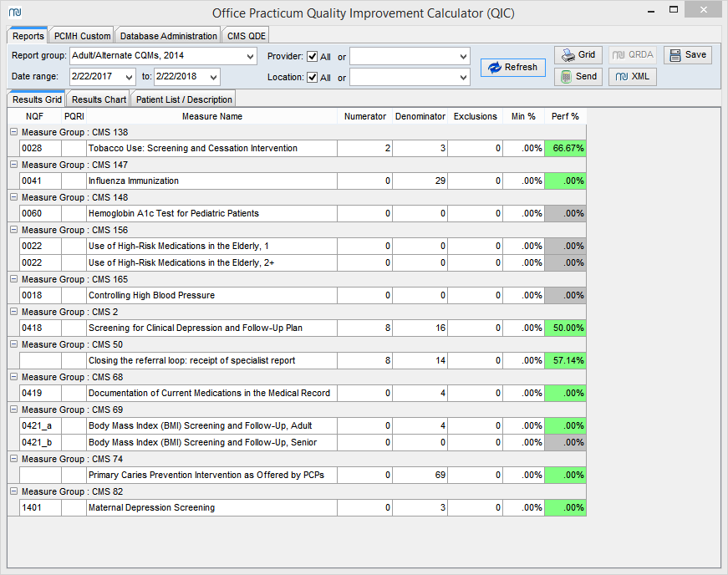Switch to the Reports tab
The height and width of the screenshot is (575, 728).
click(x=28, y=36)
